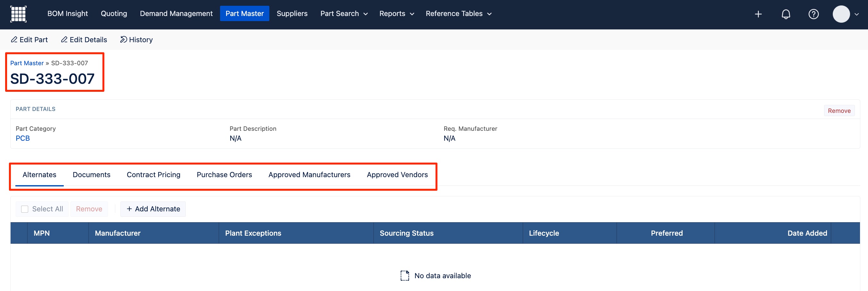Click the History clock icon
Image resolution: width=868 pixels, height=291 pixels.
124,40
